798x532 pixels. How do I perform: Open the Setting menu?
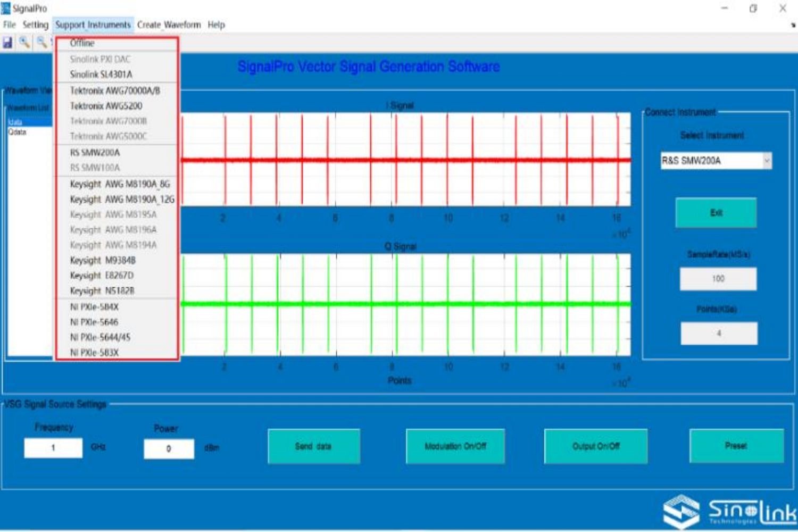pyautogui.click(x=35, y=24)
